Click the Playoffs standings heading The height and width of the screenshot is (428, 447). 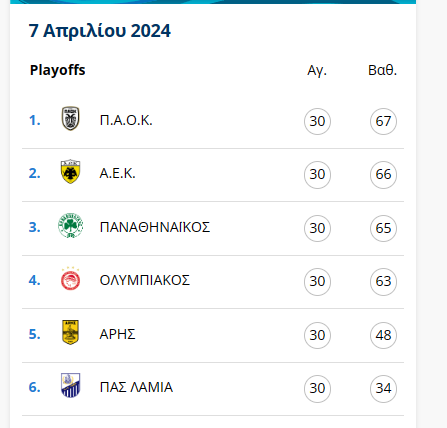click(58, 70)
